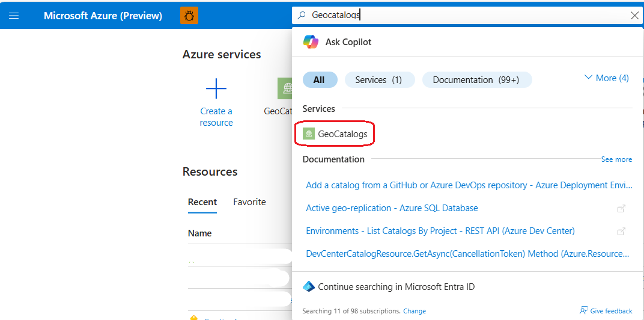Image resolution: width=644 pixels, height=320 pixels.
Task: Open the hamburger portal menu
Action: coord(14,16)
